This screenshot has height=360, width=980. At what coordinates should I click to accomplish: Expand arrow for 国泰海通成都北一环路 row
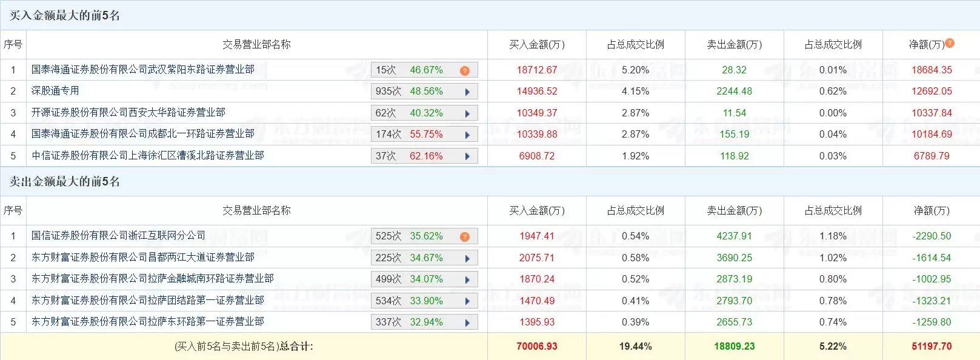tap(467, 135)
